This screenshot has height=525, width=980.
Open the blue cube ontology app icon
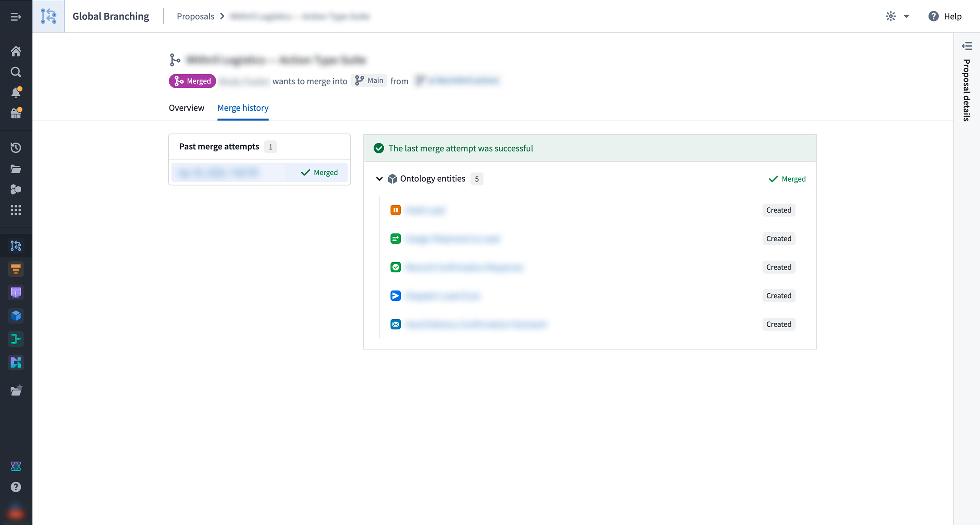[16, 316]
